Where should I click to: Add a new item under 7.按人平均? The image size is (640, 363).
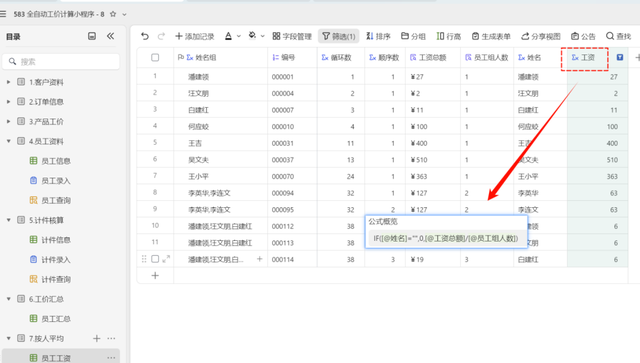97,338
